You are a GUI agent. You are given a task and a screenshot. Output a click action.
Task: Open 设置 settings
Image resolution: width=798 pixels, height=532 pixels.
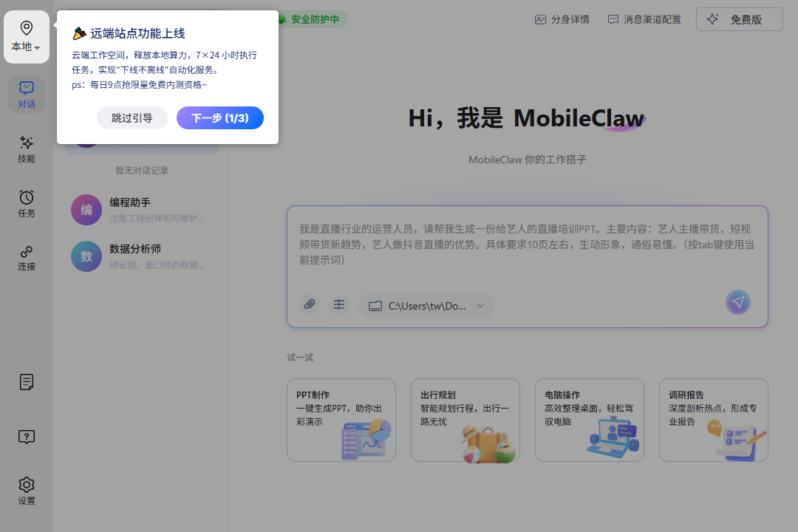(x=27, y=491)
